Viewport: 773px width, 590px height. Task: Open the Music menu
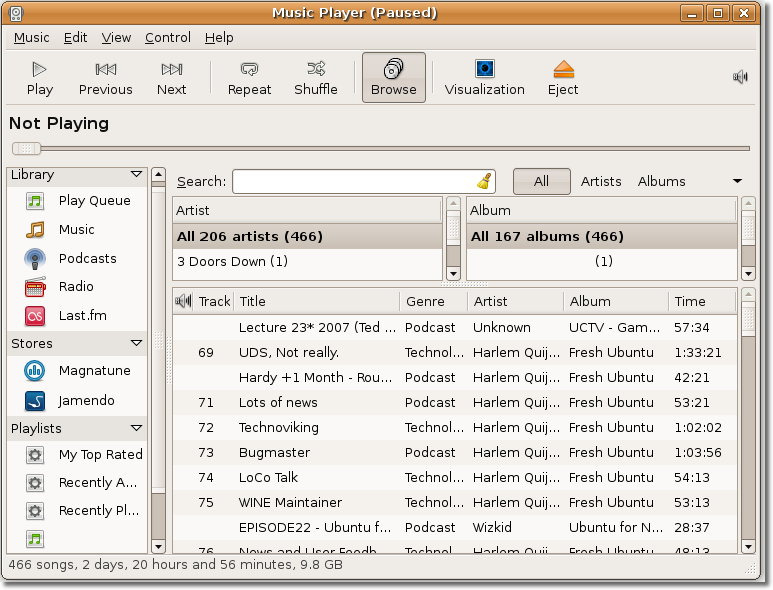point(32,37)
